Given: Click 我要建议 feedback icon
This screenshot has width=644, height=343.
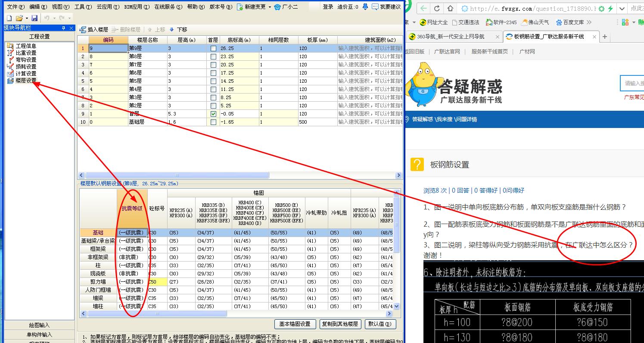Looking at the screenshot, I should [x=375, y=7].
